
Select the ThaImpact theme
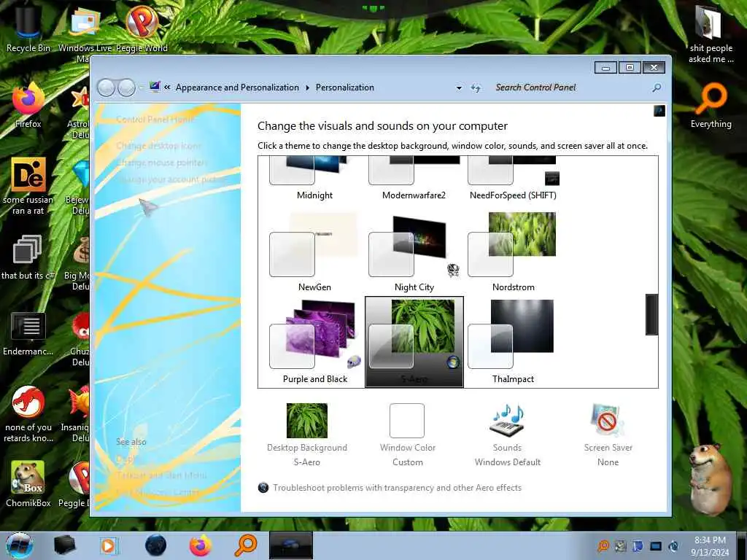point(513,342)
